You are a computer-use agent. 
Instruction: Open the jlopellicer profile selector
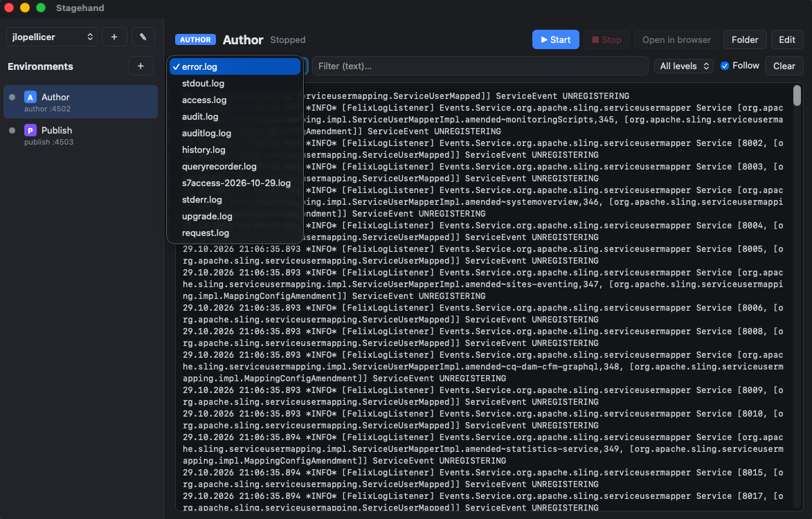tap(52, 37)
